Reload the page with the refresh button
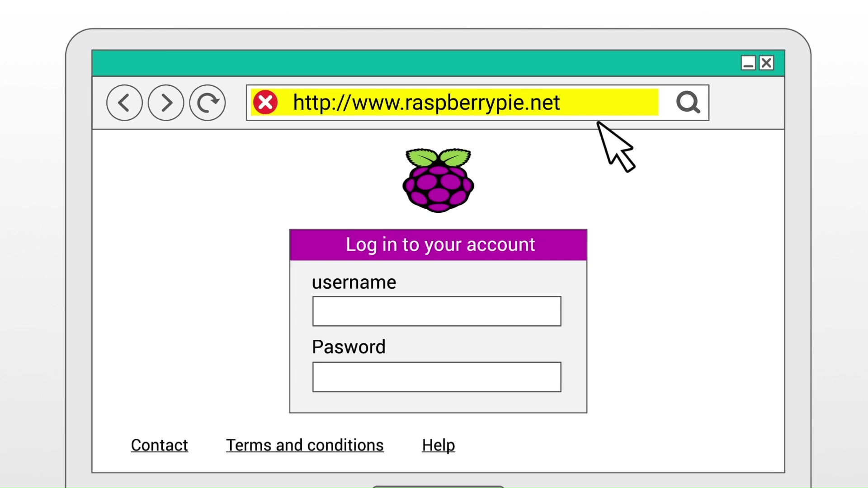868x488 pixels. (x=208, y=103)
